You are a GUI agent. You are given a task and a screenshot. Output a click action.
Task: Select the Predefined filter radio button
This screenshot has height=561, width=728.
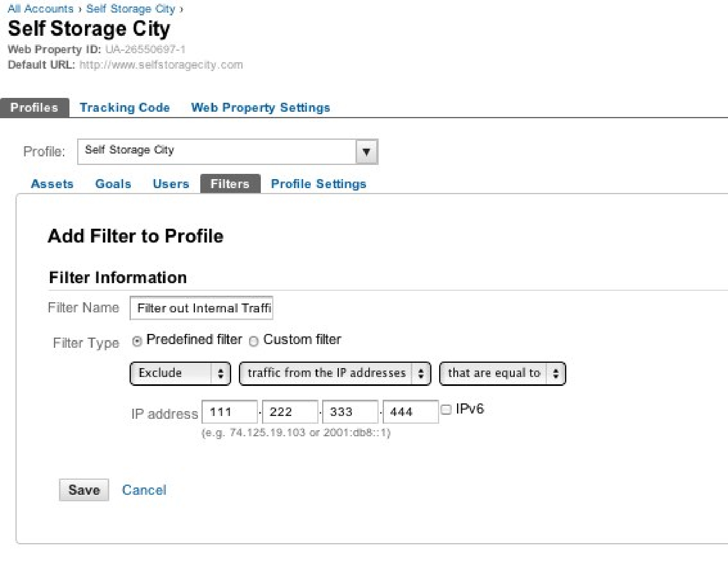(137, 341)
